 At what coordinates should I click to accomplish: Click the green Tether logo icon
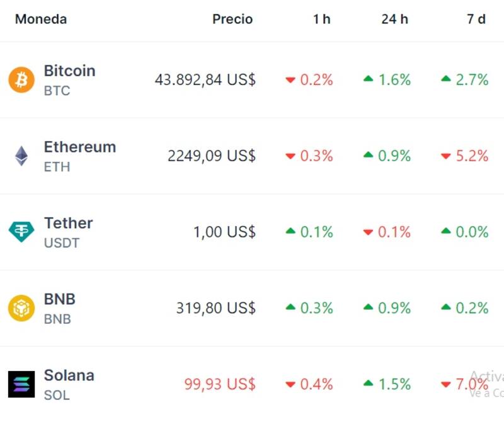pyautogui.click(x=21, y=232)
